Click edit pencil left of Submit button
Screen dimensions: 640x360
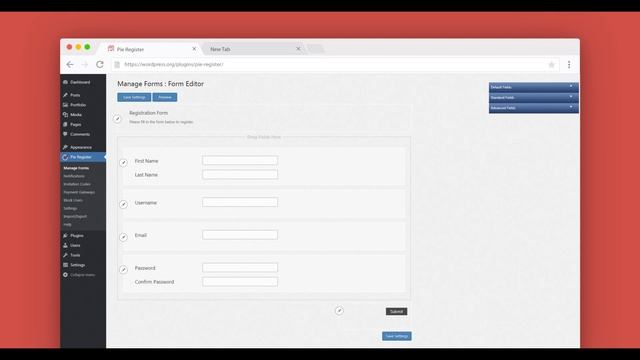(339, 311)
